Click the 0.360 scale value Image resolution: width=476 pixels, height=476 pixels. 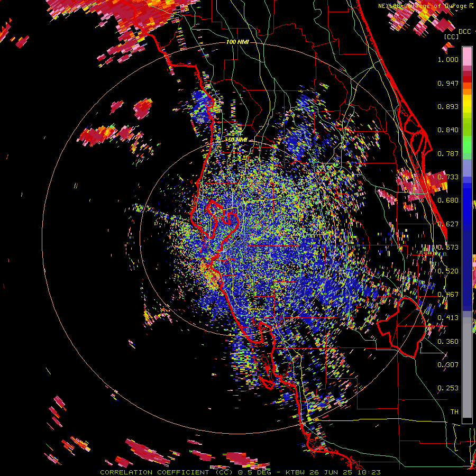pyautogui.click(x=448, y=341)
